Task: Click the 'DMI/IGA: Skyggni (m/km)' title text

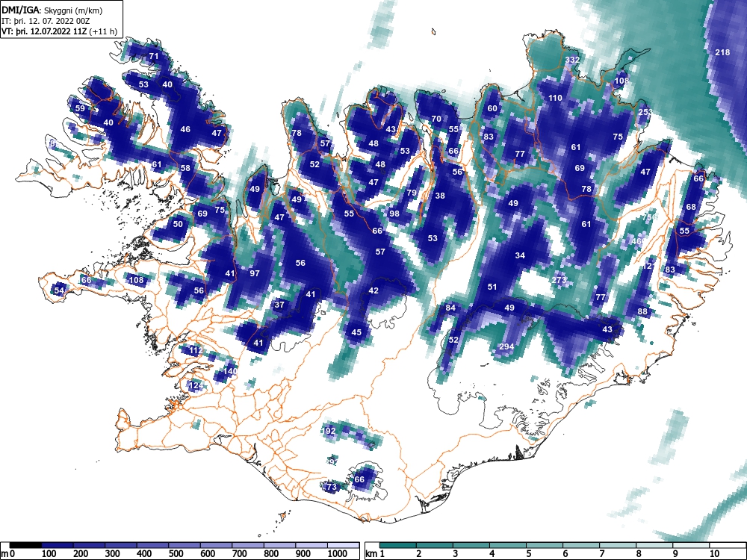Action: point(52,10)
